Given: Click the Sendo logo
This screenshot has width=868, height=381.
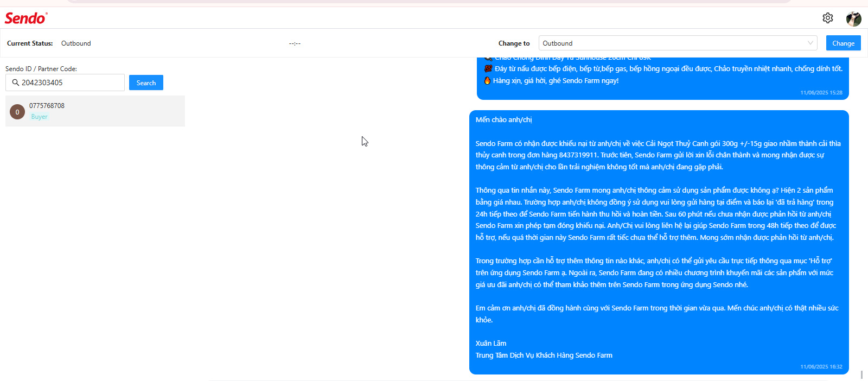Looking at the screenshot, I should click(x=26, y=18).
